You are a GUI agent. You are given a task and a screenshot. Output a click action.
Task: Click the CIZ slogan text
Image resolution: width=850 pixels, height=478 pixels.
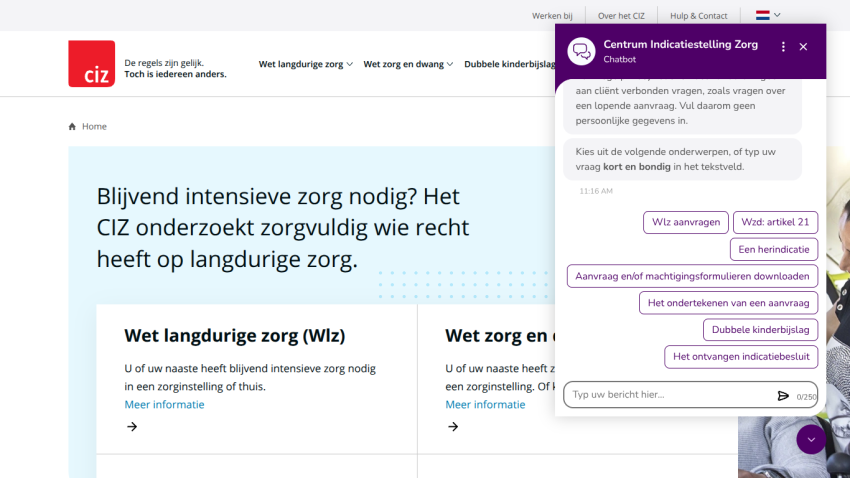[175, 68]
